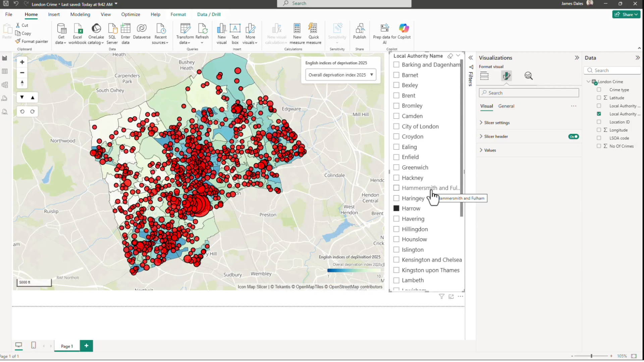The width and height of the screenshot is (644, 362).
Task: Switch to Model view from the sidebar
Action: tap(5, 85)
